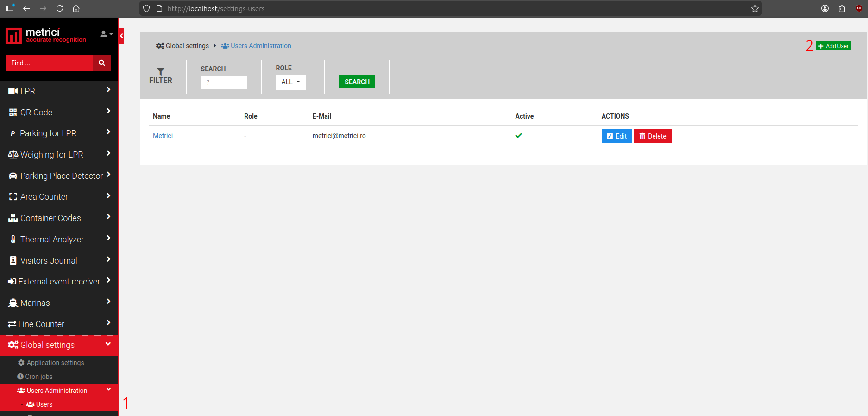Click the browser home icon
The image size is (868, 416).
[x=76, y=8]
